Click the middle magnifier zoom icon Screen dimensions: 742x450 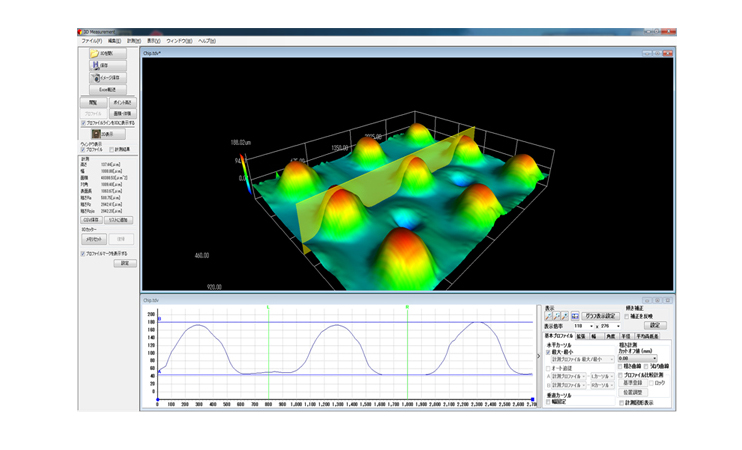coord(556,316)
